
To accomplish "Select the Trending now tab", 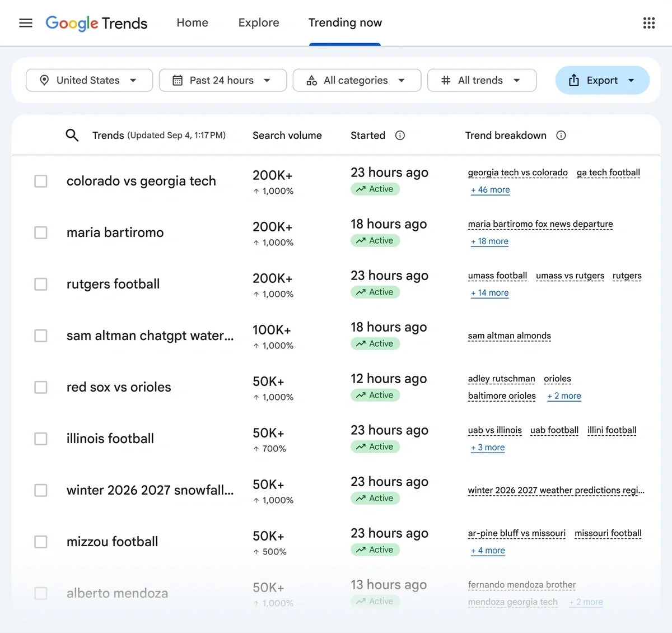I will point(345,23).
